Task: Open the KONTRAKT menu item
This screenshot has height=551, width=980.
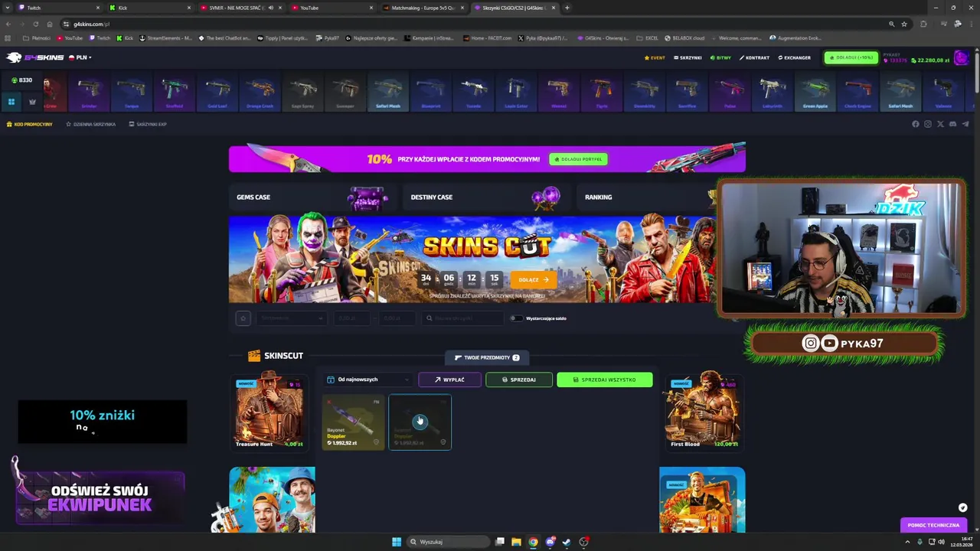Action: click(x=755, y=57)
